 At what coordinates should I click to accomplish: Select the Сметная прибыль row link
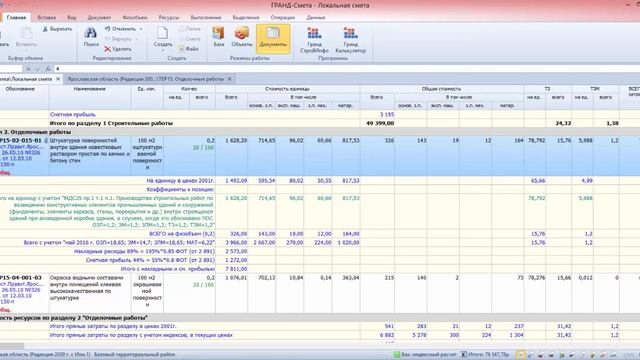[x=73, y=115]
